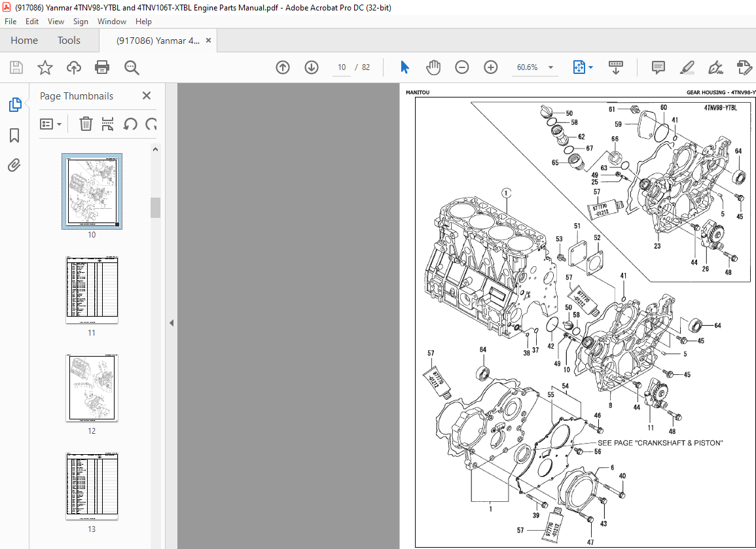Click the stamp tool icon
The width and height of the screenshot is (756, 549).
(x=744, y=67)
